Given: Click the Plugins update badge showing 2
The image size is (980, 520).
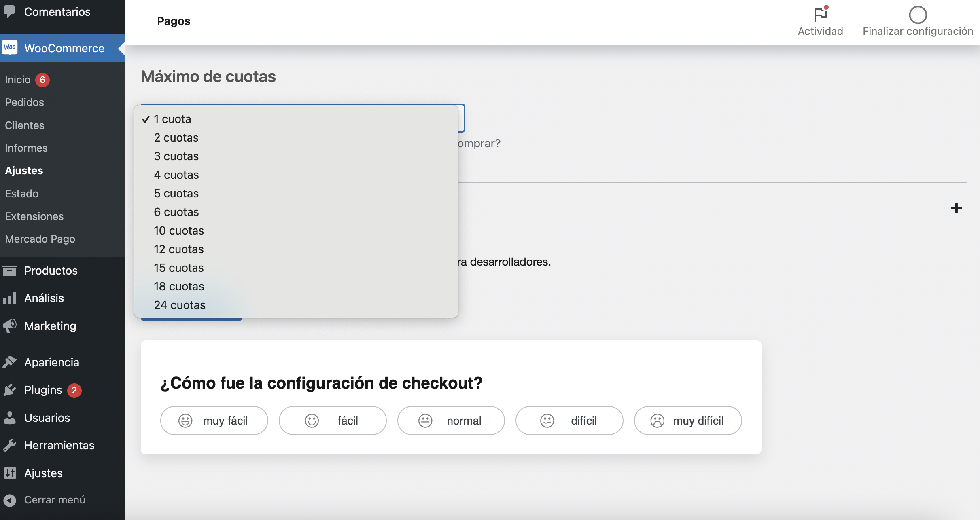Looking at the screenshot, I should click(74, 390).
